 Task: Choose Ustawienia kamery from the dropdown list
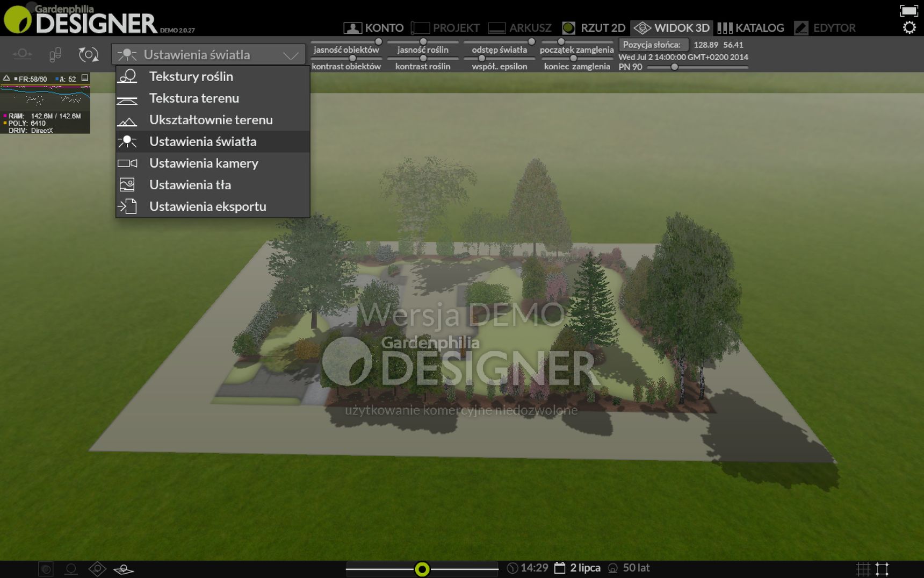pyautogui.click(x=213, y=163)
